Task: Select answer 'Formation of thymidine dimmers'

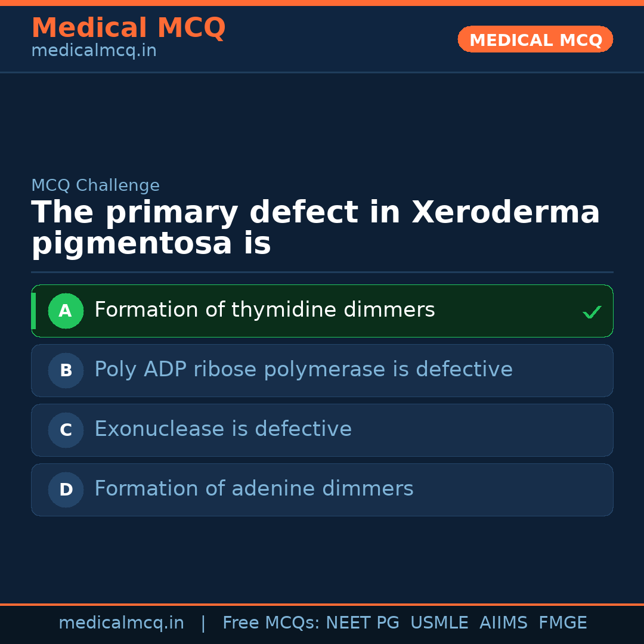Action: coord(265,310)
